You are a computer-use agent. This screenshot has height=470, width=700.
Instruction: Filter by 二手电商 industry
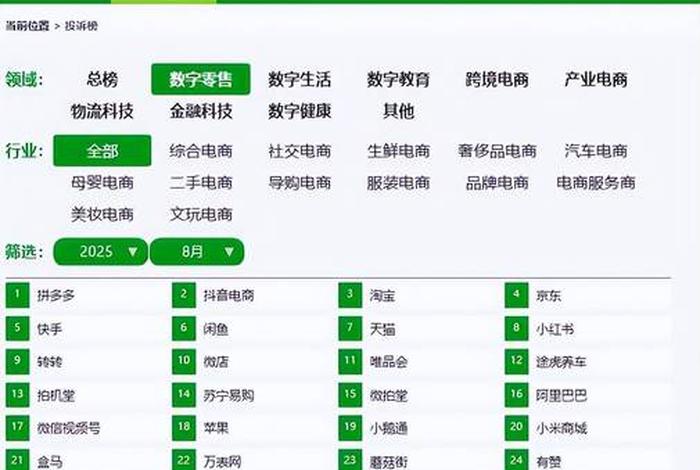pos(201,183)
